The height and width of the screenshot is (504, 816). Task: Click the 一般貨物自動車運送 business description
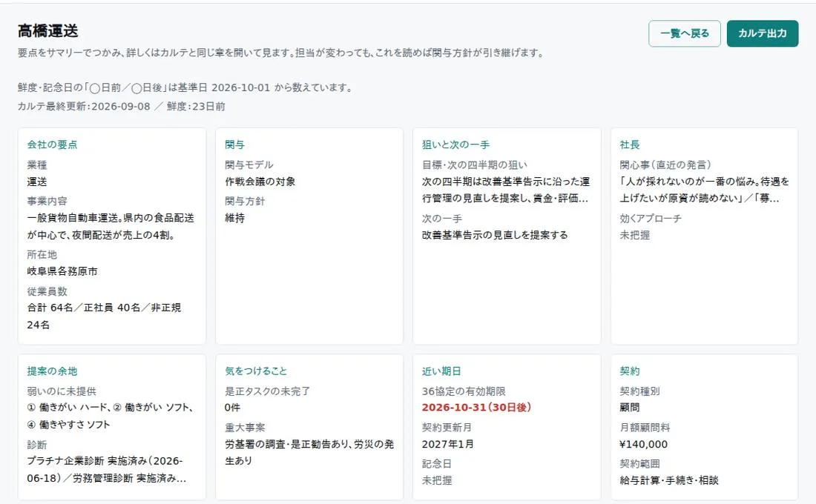tap(111, 226)
